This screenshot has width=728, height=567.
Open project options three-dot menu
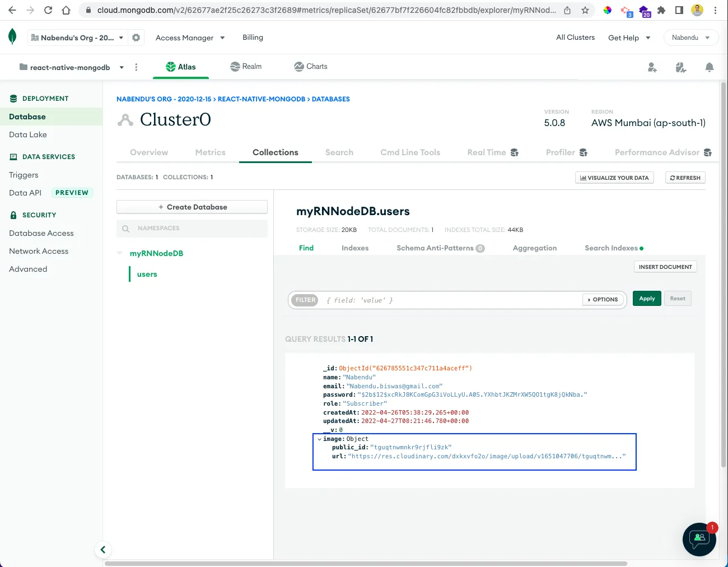click(x=136, y=67)
